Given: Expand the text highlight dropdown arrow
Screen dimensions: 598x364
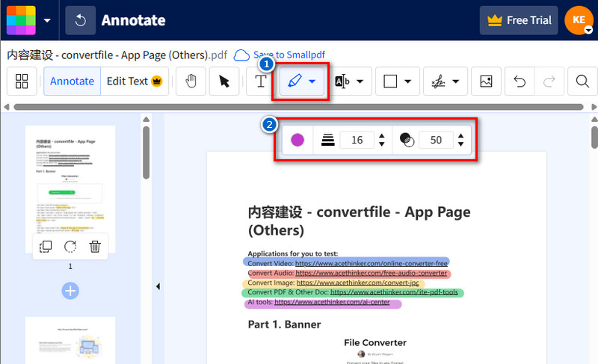Looking at the screenshot, I should tap(360, 81).
